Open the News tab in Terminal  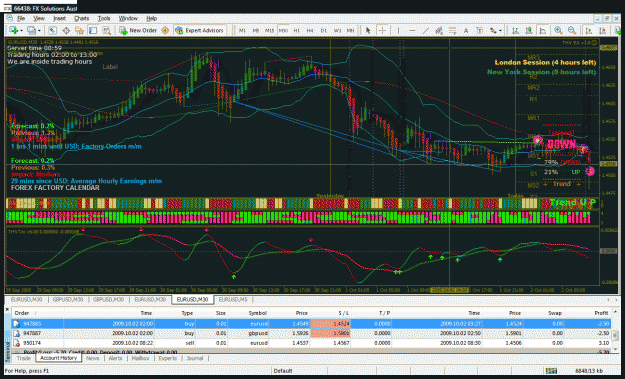(92, 358)
